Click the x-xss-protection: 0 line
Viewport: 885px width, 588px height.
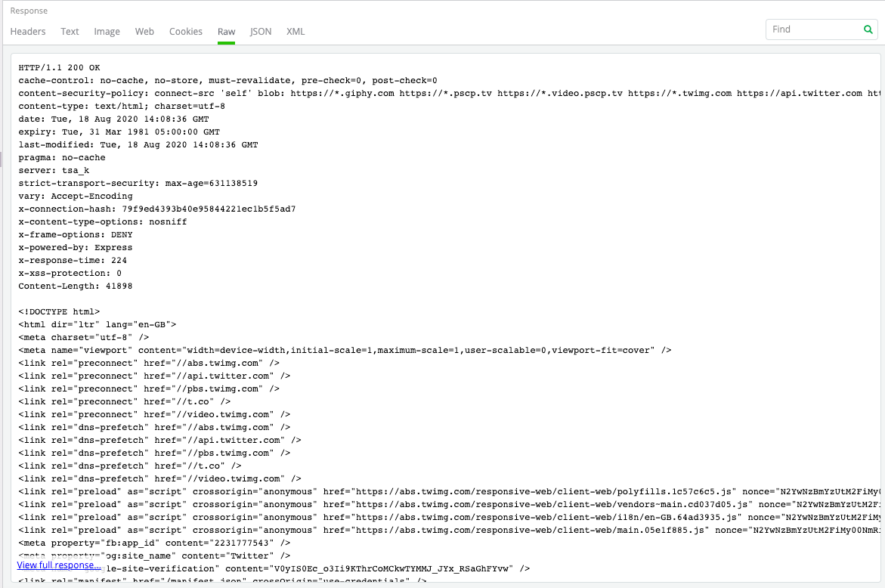point(70,273)
